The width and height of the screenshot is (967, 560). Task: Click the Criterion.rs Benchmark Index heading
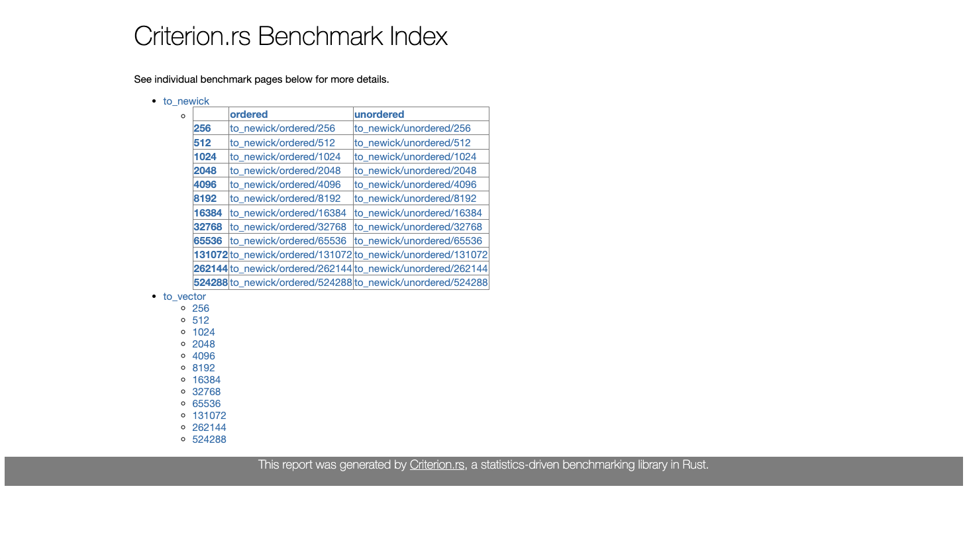(291, 36)
